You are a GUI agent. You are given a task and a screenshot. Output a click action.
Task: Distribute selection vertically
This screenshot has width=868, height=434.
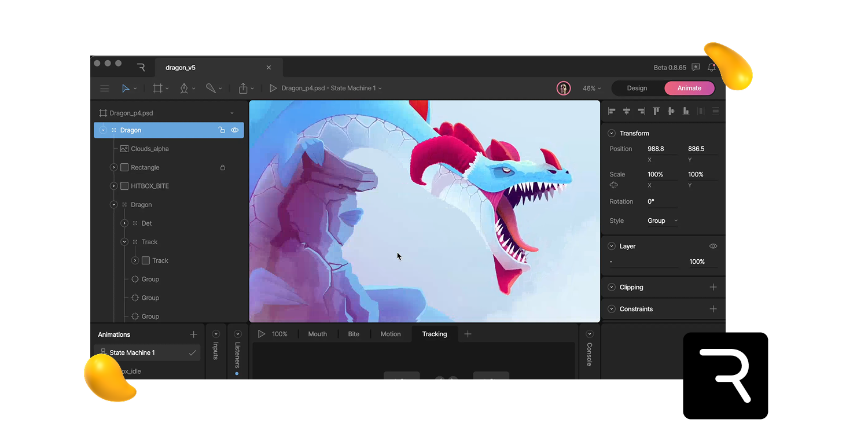click(x=716, y=111)
